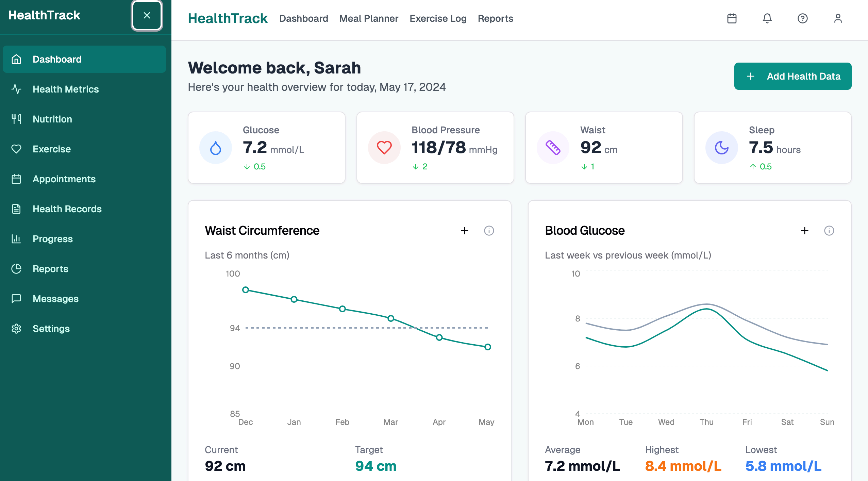This screenshot has width=868, height=481.
Task: Open Appointments in the sidebar
Action: click(84, 179)
